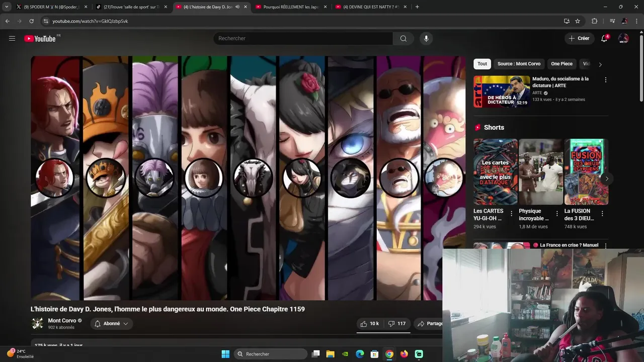Screen dimensions: 644x362
Task: Click the Shorts section heading
Action: pos(494,127)
